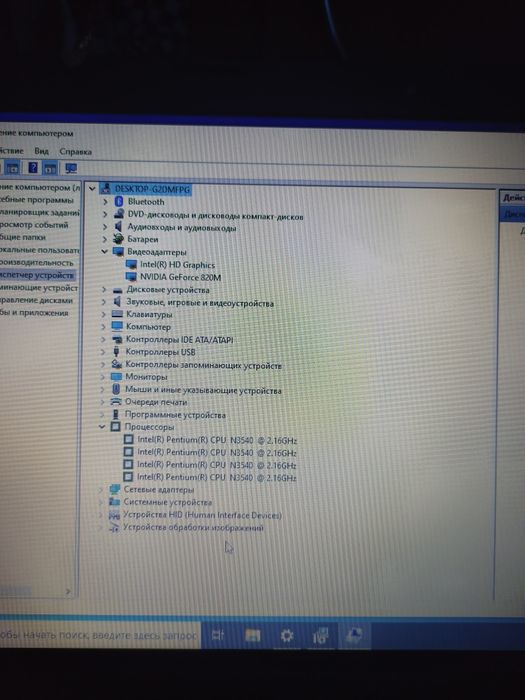The width and height of the screenshot is (525, 700).
Task: Click the Сетевые адаптеры network icon
Action: point(115,489)
